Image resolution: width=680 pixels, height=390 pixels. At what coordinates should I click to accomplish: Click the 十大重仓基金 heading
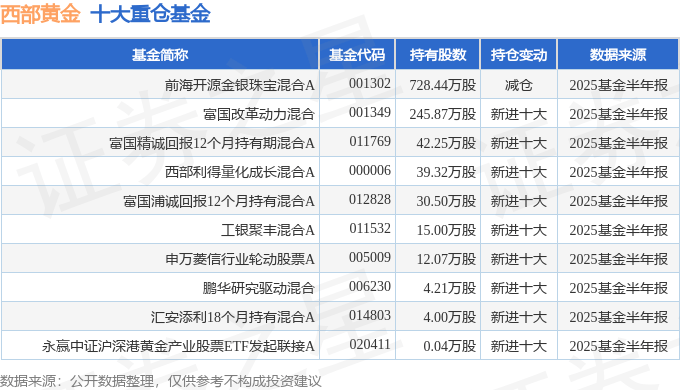150,14
